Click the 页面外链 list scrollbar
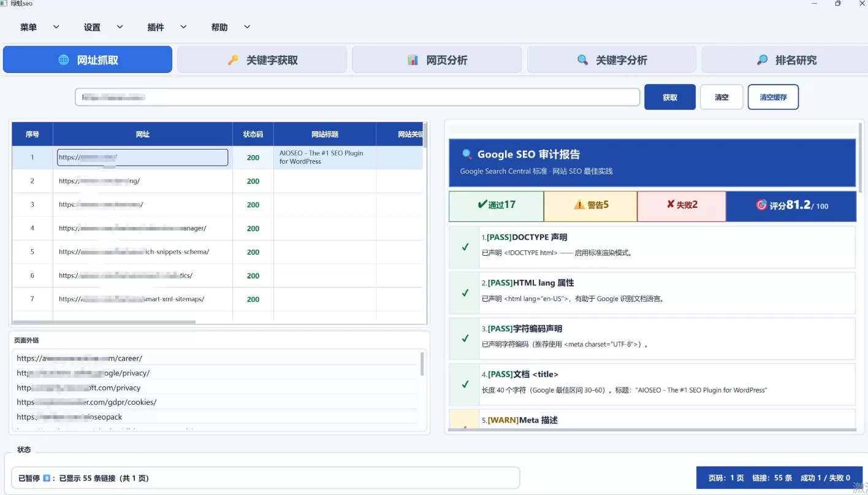868x495 pixels. click(x=422, y=363)
